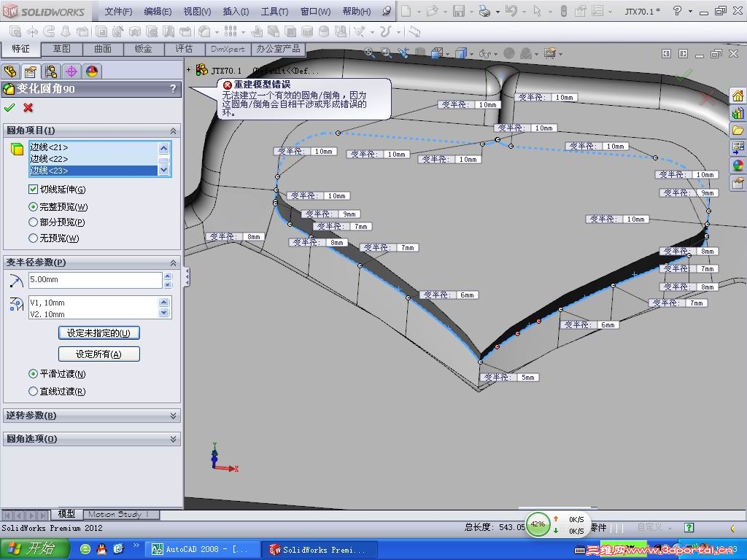
Task: Open the FeatureManager design tree tab icon
Action: point(10,71)
